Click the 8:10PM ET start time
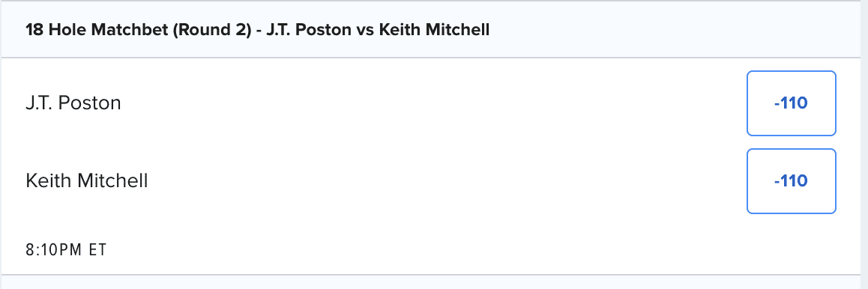Screen dimensions: 868x289 click(x=66, y=250)
